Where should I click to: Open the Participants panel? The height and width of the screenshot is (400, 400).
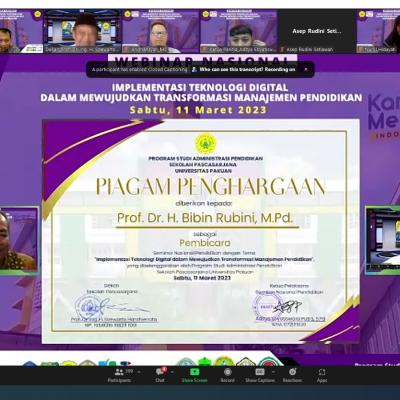pos(119,375)
